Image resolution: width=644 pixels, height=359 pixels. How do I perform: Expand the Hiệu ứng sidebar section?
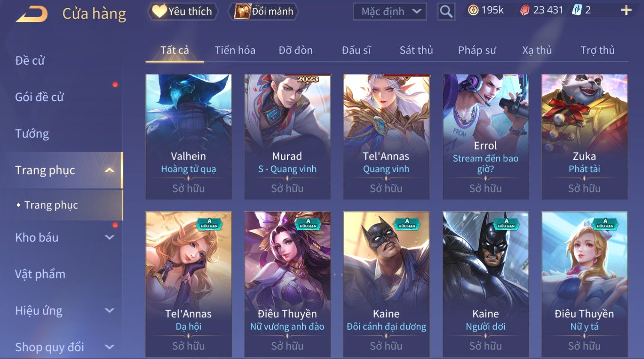pos(110,311)
